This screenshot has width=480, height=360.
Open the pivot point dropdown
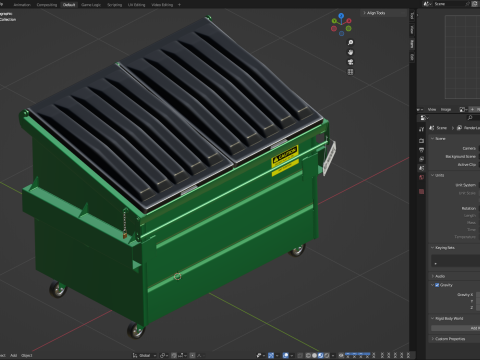pyautogui.click(x=164, y=355)
